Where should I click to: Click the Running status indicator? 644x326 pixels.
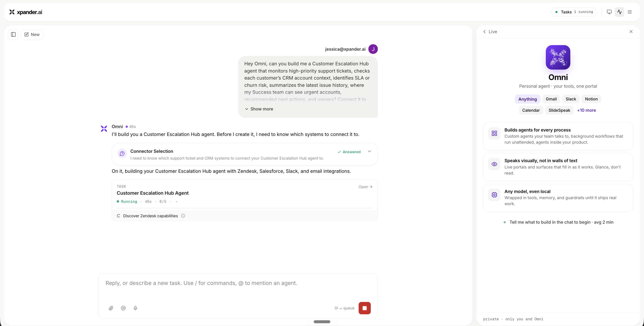(x=127, y=202)
